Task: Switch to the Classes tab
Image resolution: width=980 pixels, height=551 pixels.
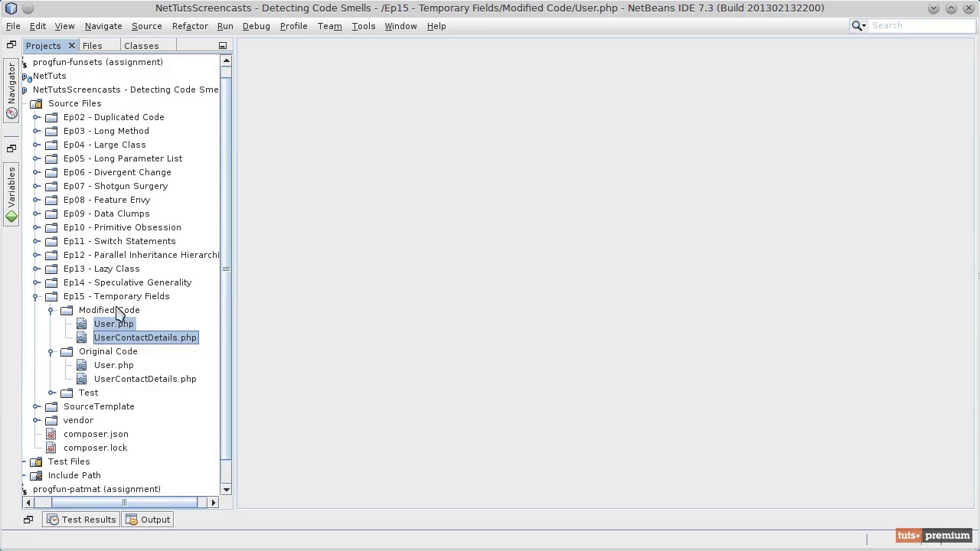Action: (x=141, y=46)
